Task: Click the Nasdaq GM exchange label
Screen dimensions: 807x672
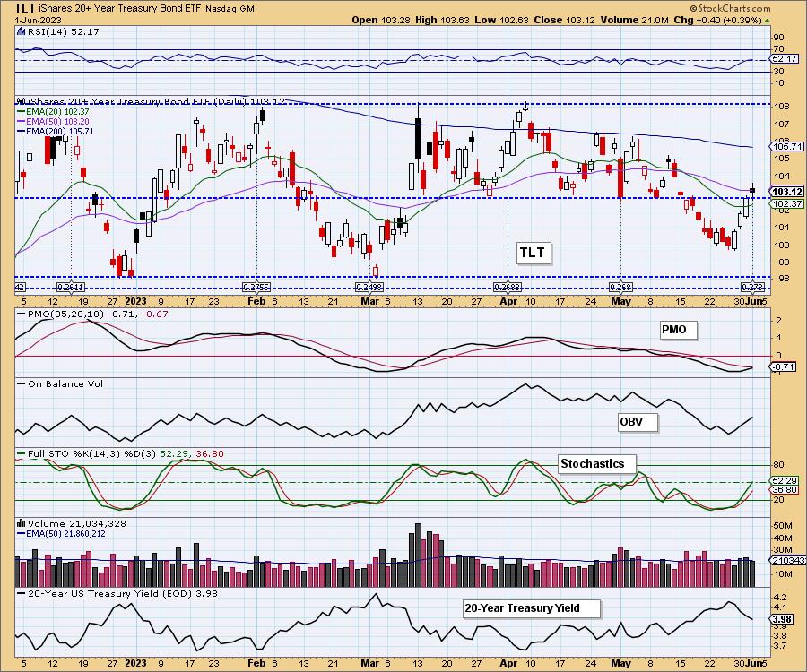Action: (x=230, y=9)
